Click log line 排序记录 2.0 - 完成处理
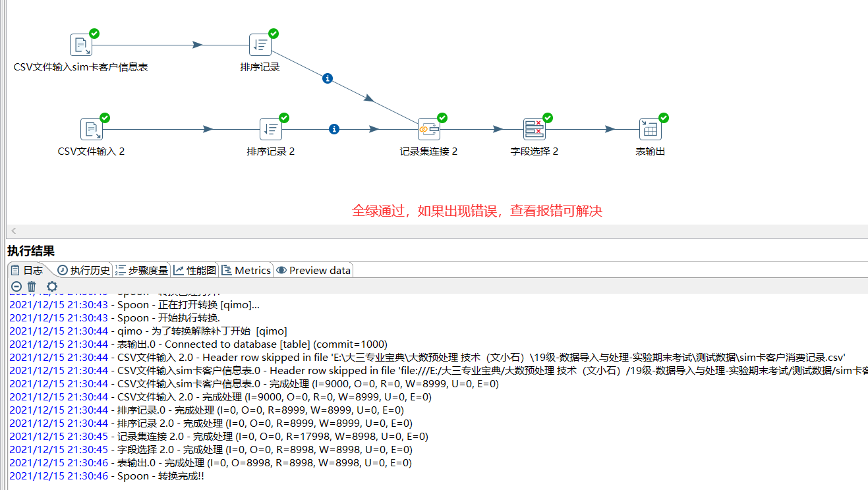The width and height of the screenshot is (868, 490). pos(211,423)
